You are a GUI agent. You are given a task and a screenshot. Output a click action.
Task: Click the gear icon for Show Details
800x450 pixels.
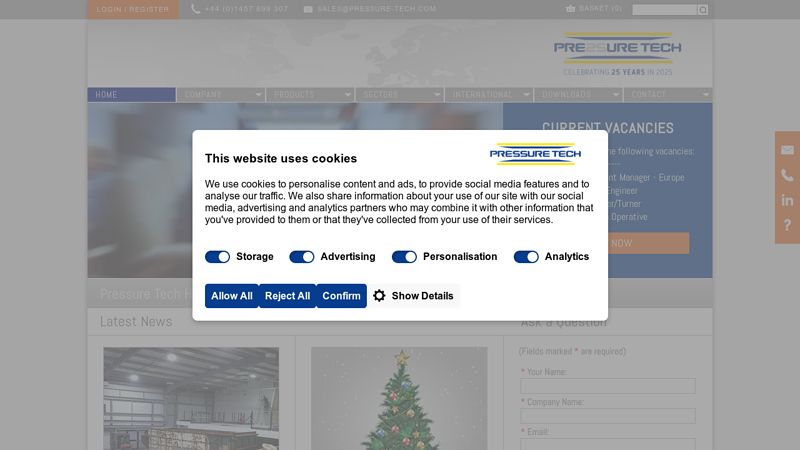click(x=379, y=295)
